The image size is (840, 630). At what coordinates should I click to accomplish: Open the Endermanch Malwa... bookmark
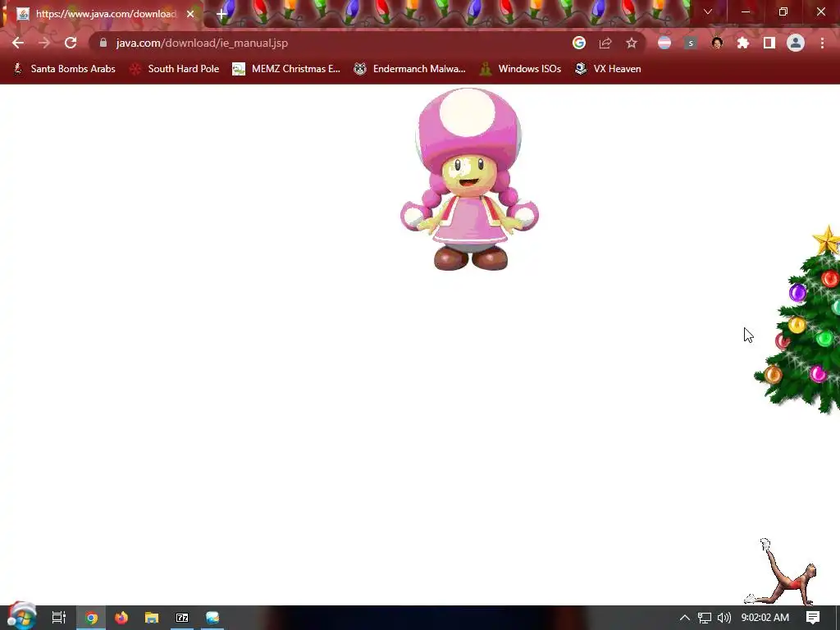[x=410, y=69]
